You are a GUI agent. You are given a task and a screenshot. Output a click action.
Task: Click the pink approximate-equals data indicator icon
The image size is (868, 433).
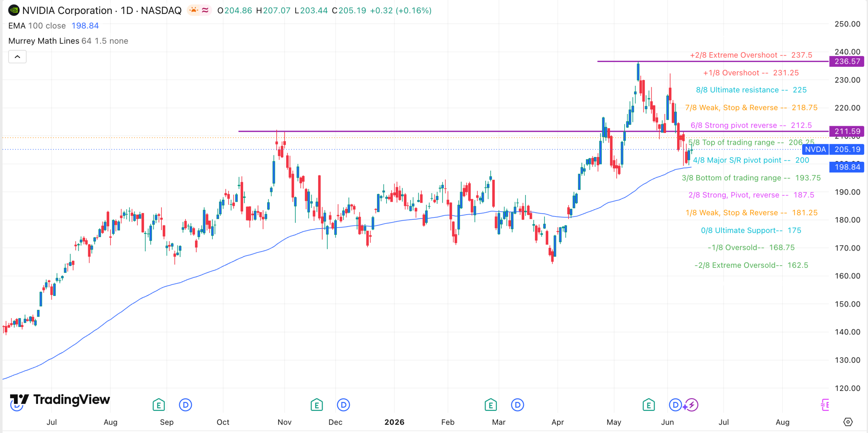point(205,11)
